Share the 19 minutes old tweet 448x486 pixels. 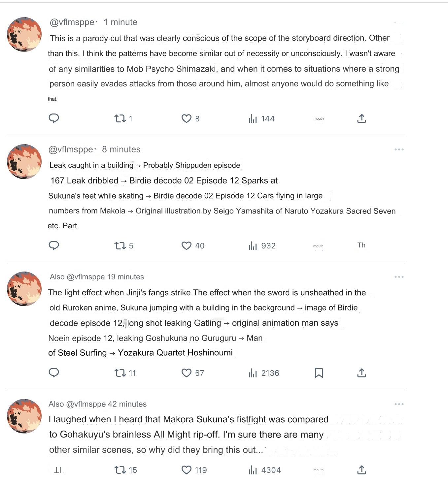[x=362, y=373]
